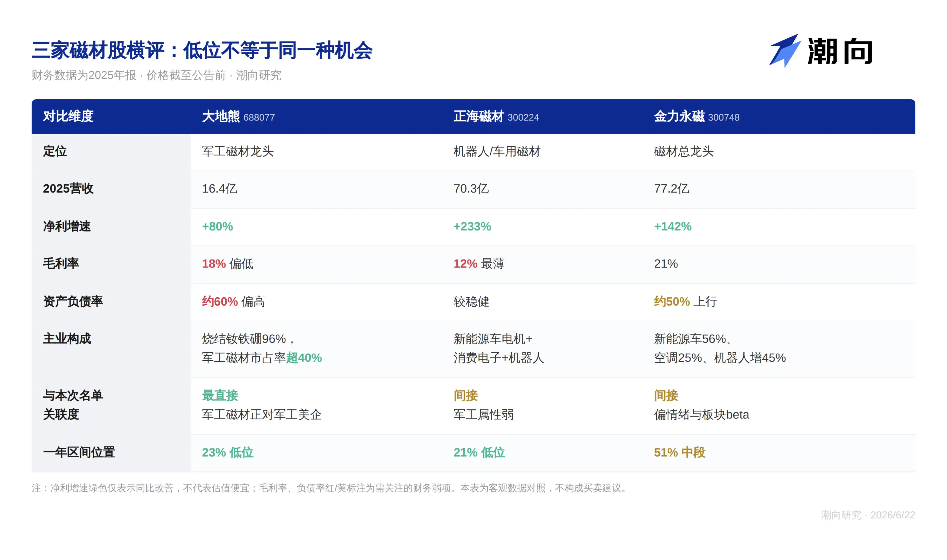
Task: Click the 潮向 arrow logo icon
Action: 785,51
